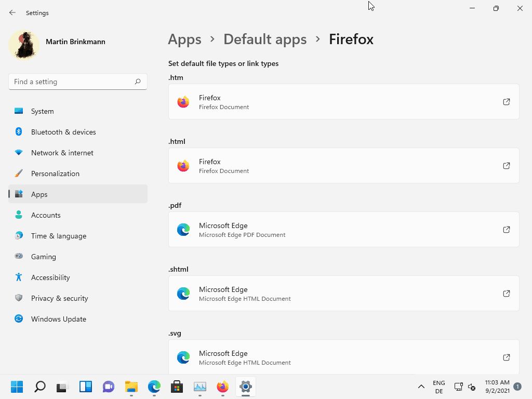Screen dimensions: 532x399
Task: Open Time & language settings
Action: click(78, 236)
